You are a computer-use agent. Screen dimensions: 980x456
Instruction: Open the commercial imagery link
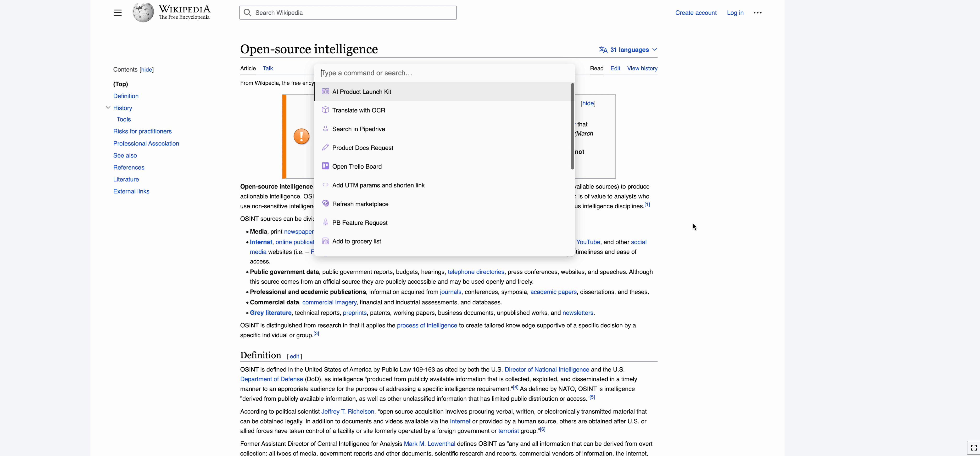pyautogui.click(x=329, y=302)
